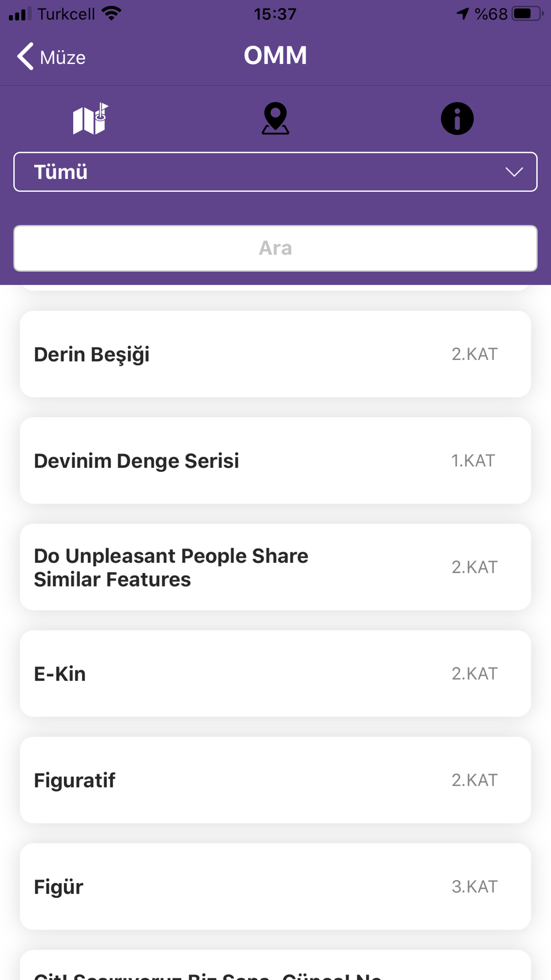Open the map with audio guide icon
This screenshot has width=551, height=980.
[90, 119]
